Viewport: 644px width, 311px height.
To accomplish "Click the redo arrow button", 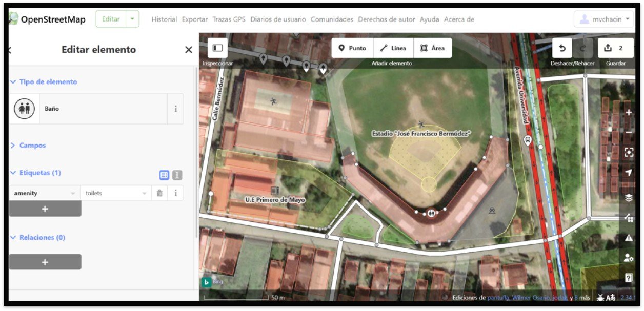I will click(583, 48).
